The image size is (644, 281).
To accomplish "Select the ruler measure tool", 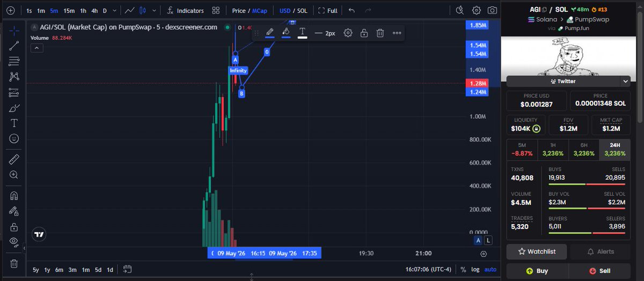I will click(x=14, y=159).
